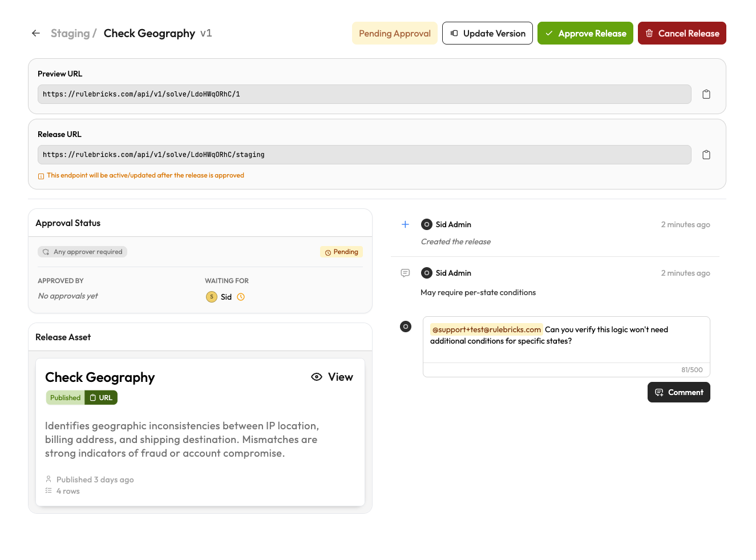The width and height of the screenshot is (756, 560).
Task: Expand the Pending Approval status chip
Action: (394, 33)
